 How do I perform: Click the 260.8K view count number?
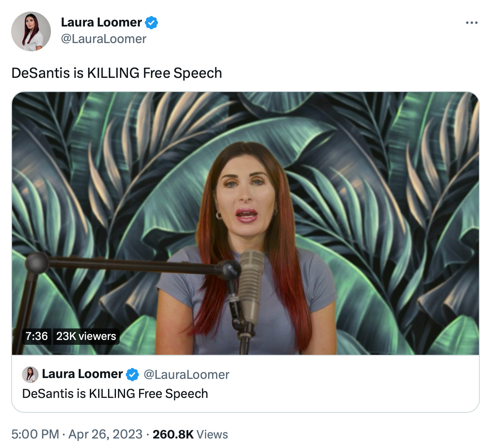click(173, 434)
